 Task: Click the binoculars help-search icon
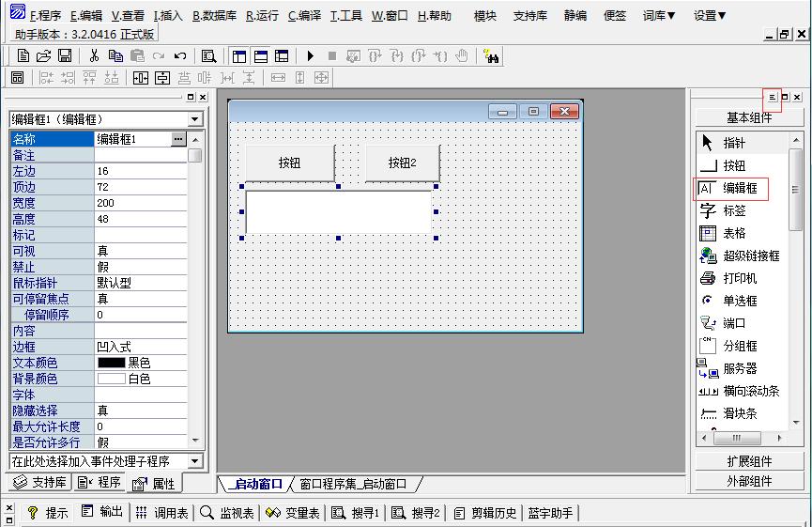490,56
